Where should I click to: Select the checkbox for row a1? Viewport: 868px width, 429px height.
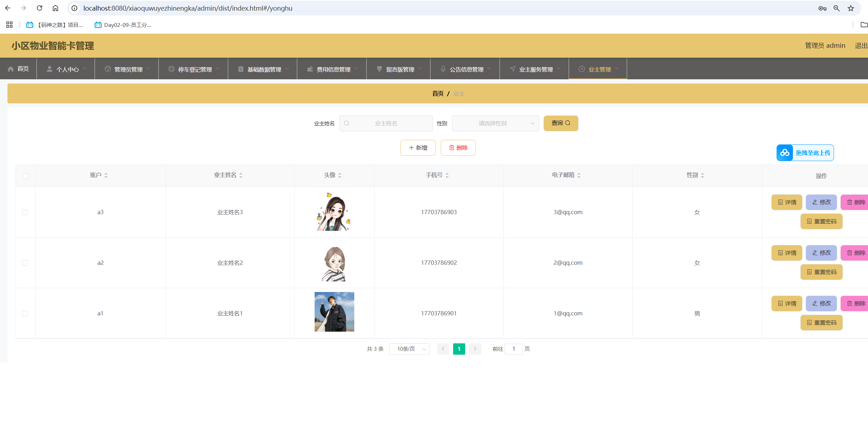[x=25, y=313]
